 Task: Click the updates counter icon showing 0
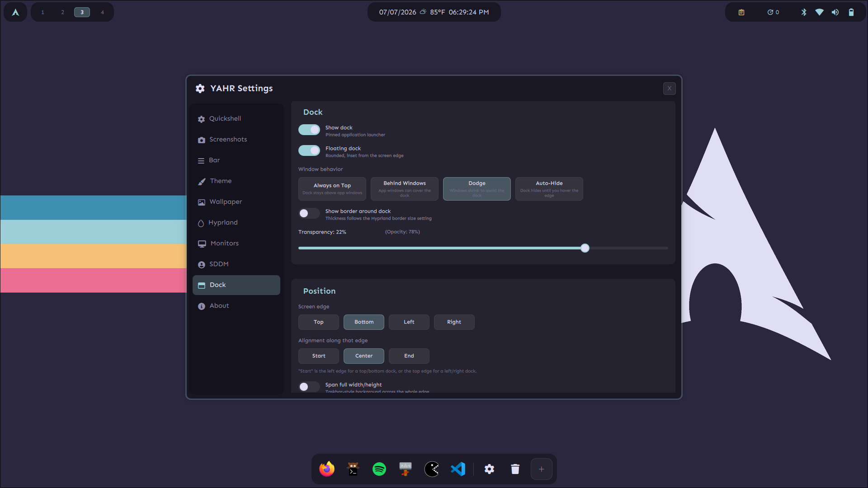coord(773,12)
